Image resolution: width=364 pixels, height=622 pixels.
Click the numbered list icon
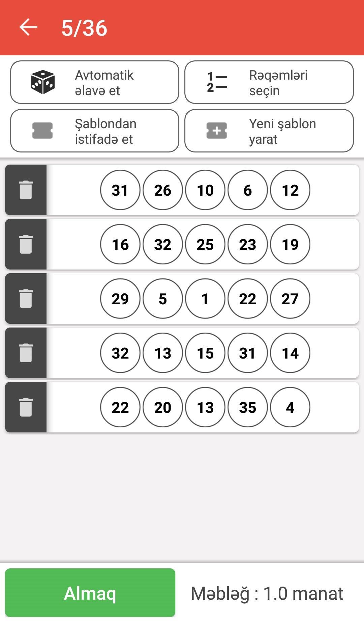[217, 82]
